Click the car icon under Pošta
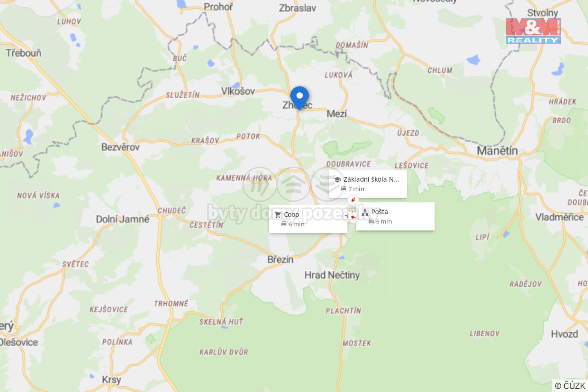The height and width of the screenshot is (392, 588). click(371, 221)
